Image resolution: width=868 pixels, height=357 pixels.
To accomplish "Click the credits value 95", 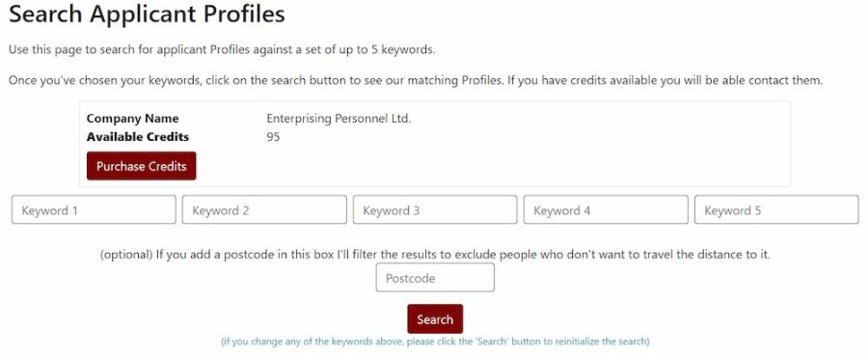I will [x=273, y=137].
